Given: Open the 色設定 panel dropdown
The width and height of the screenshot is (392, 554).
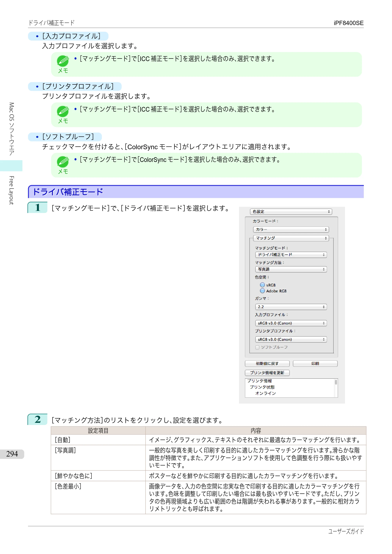Looking at the screenshot, I should [291, 212].
